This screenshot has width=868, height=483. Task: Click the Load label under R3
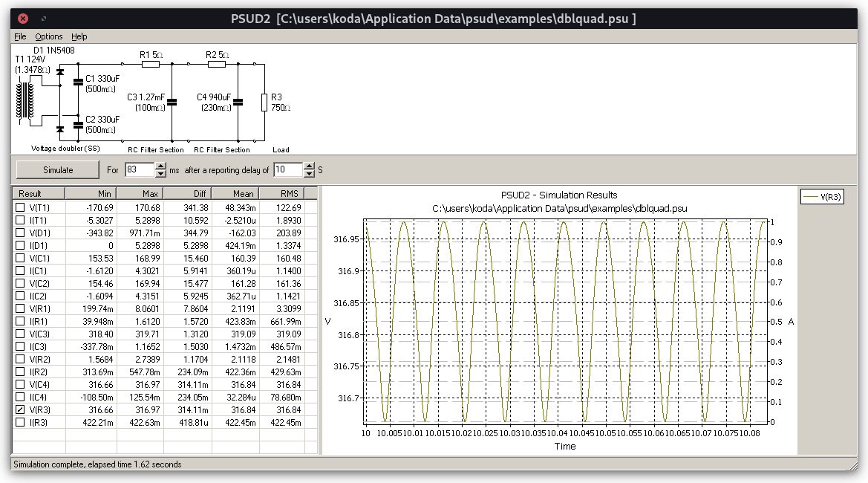point(281,149)
